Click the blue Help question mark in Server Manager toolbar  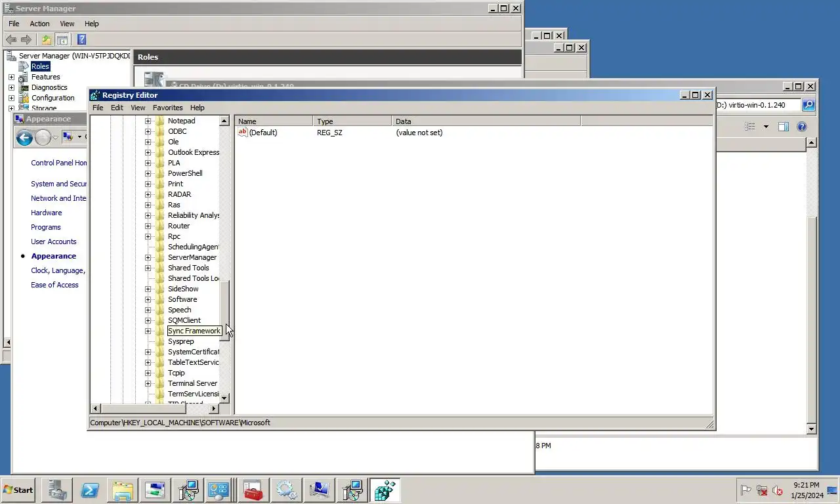pos(81,39)
